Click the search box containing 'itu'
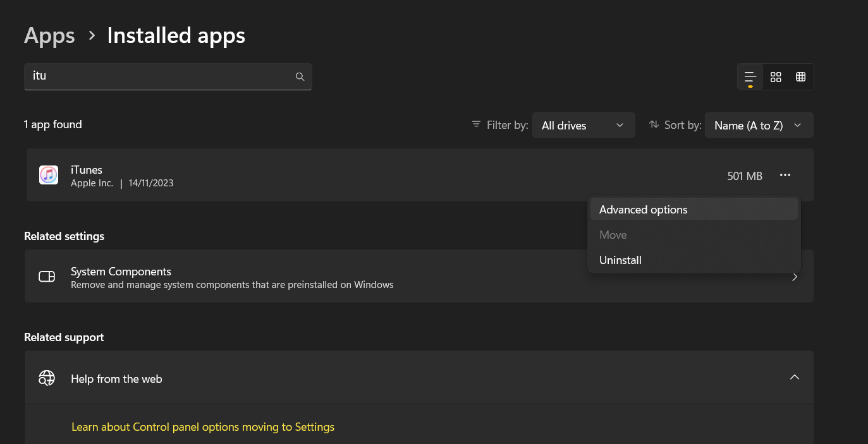 pos(158,76)
